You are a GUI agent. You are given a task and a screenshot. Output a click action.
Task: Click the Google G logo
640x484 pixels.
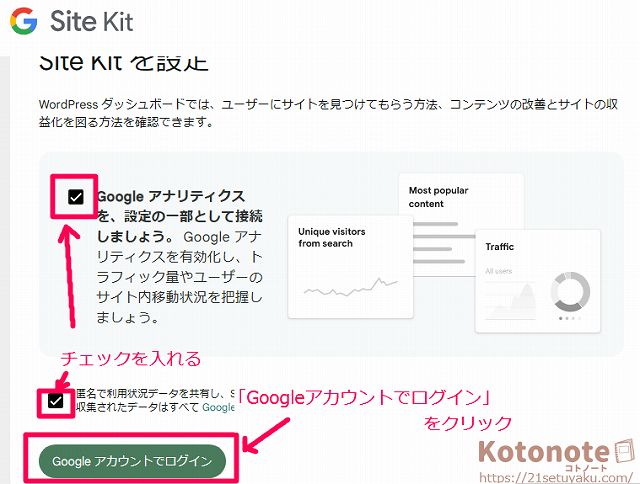pos(24,21)
